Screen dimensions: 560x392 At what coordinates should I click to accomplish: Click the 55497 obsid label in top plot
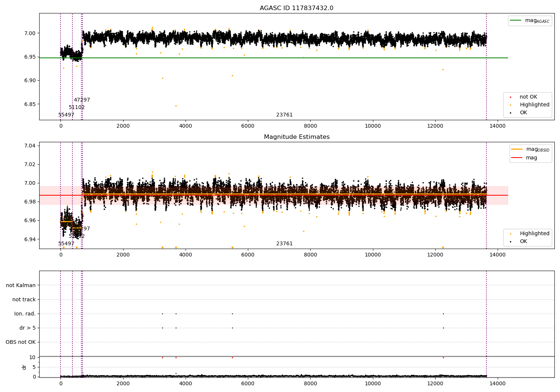[66, 115]
